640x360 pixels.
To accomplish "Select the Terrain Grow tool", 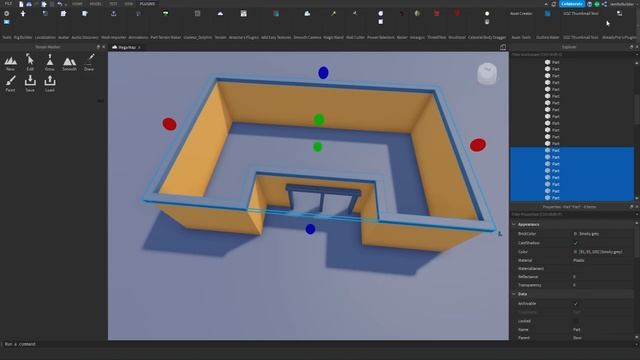I will [49, 63].
